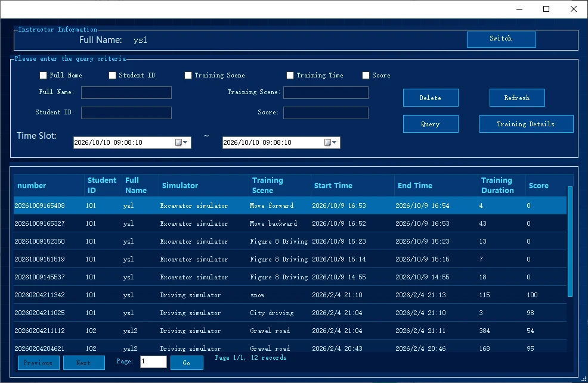Viewport: 588px width, 383px height.
Task: Sort by the Start Time column header
Action: point(352,185)
